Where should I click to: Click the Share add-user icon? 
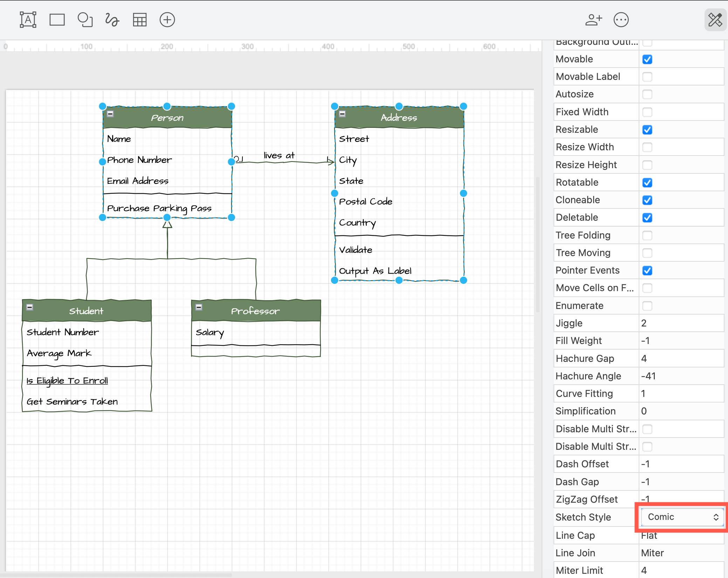593,20
